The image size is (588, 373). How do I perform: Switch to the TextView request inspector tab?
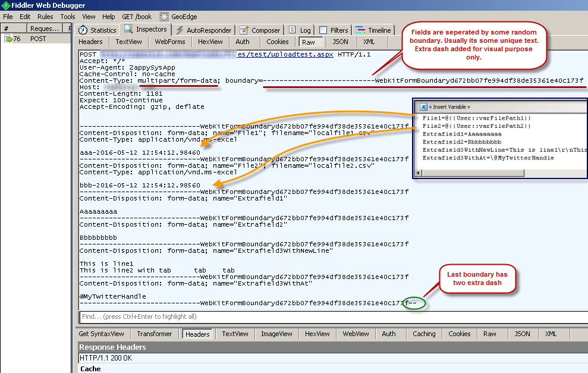point(128,42)
